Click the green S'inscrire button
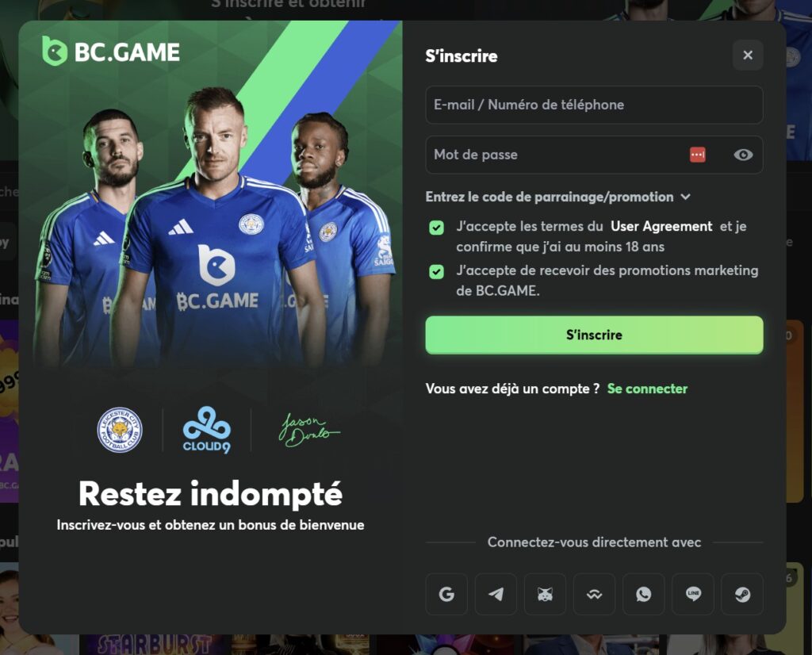The height and width of the screenshot is (655, 812). coord(594,335)
